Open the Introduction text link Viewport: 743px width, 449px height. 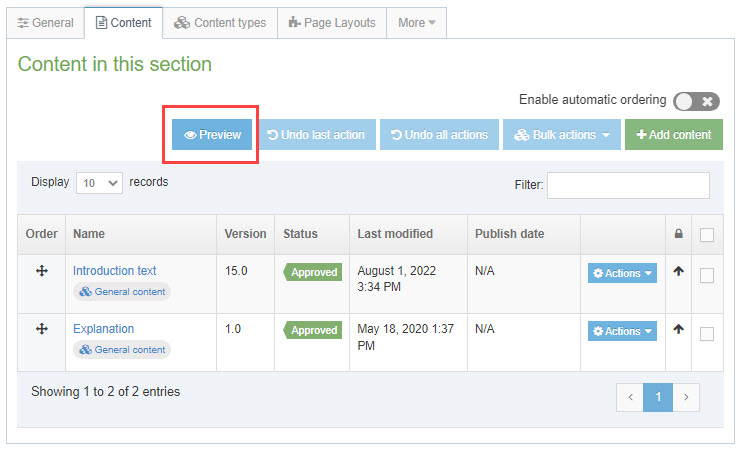(114, 271)
